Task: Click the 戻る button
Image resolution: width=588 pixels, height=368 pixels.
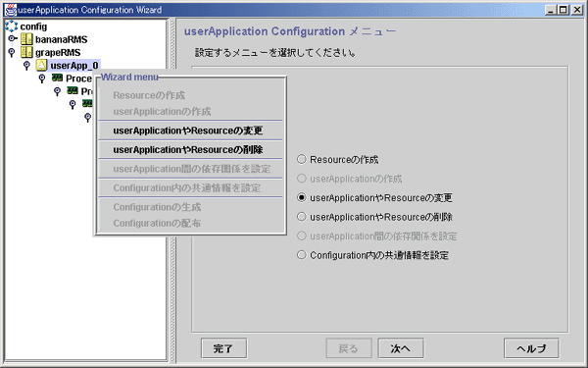Action: tap(349, 348)
